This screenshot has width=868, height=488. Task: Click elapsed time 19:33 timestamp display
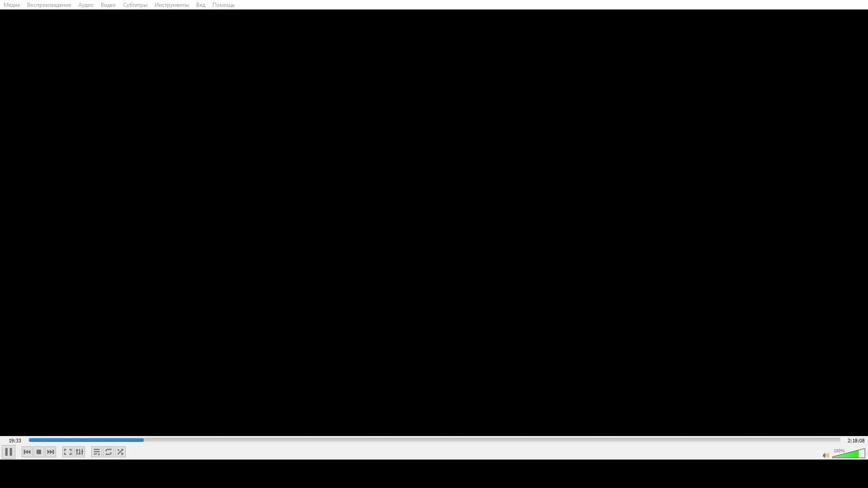[14, 440]
